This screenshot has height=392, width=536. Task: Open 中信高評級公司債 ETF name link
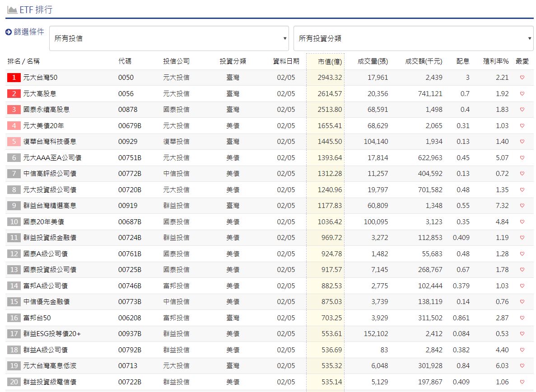50,174
